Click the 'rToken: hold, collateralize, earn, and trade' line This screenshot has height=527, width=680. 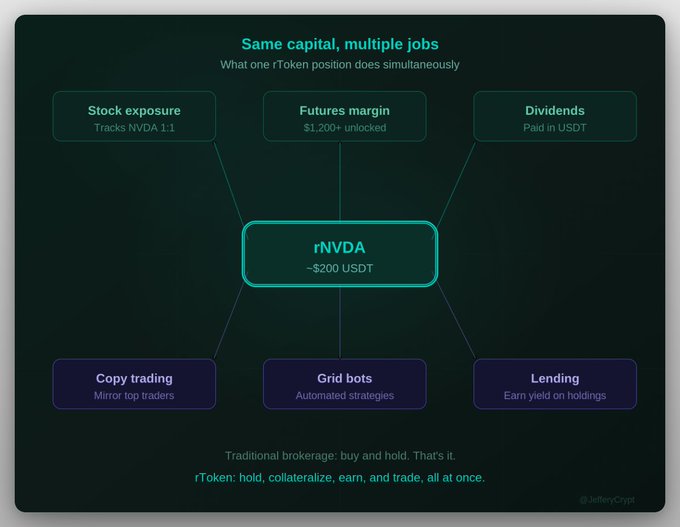(340, 478)
